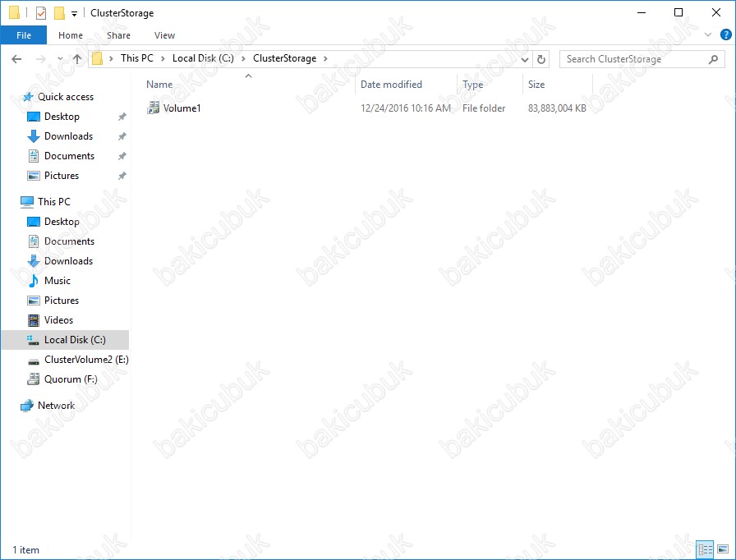The image size is (736, 560).
Task: Click the 12/24/2016 10:16 AM date cell
Action: click(x=405, y=108)
